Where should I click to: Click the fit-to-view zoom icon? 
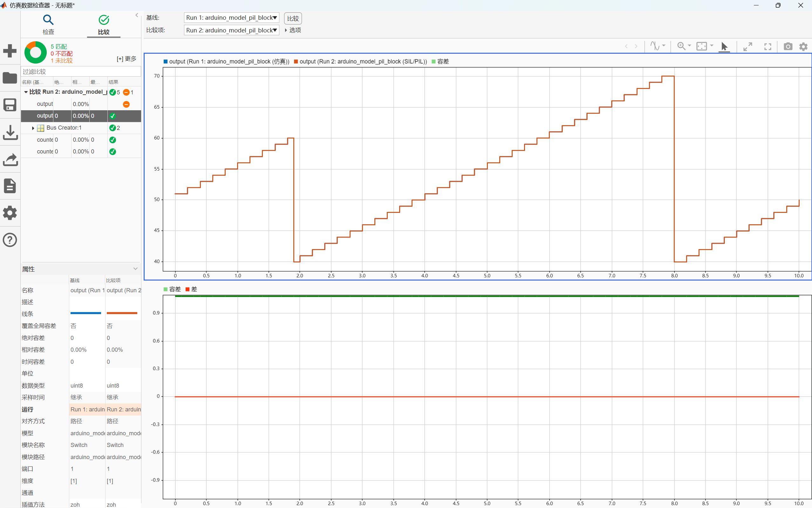(x=702, y=46)
